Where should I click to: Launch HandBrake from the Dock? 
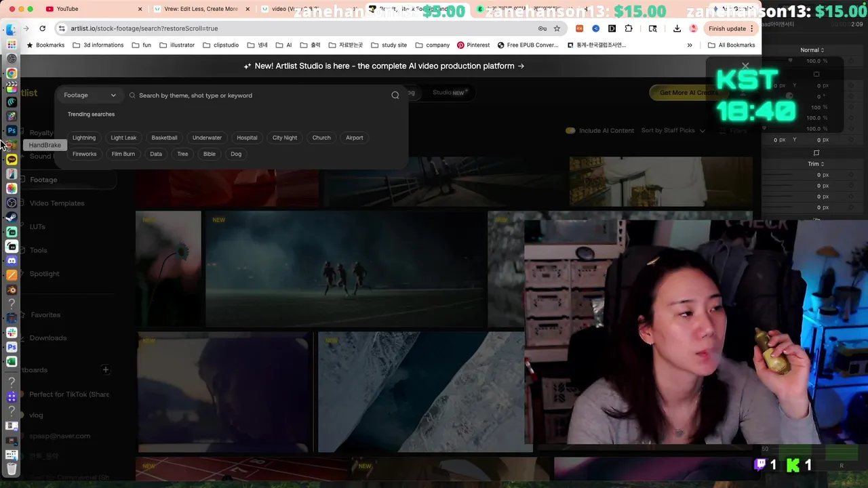pos(12,145)
